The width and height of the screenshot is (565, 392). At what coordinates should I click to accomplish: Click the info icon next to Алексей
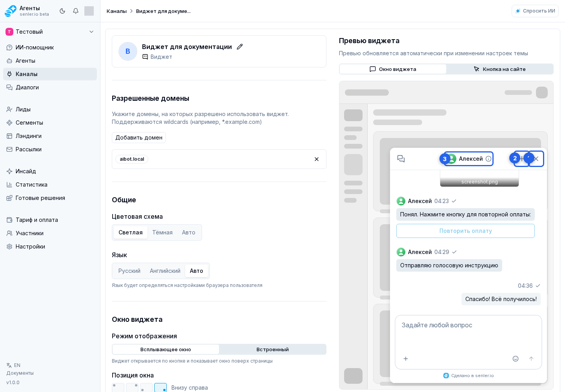pyautogui.click(x=488, y=159)
